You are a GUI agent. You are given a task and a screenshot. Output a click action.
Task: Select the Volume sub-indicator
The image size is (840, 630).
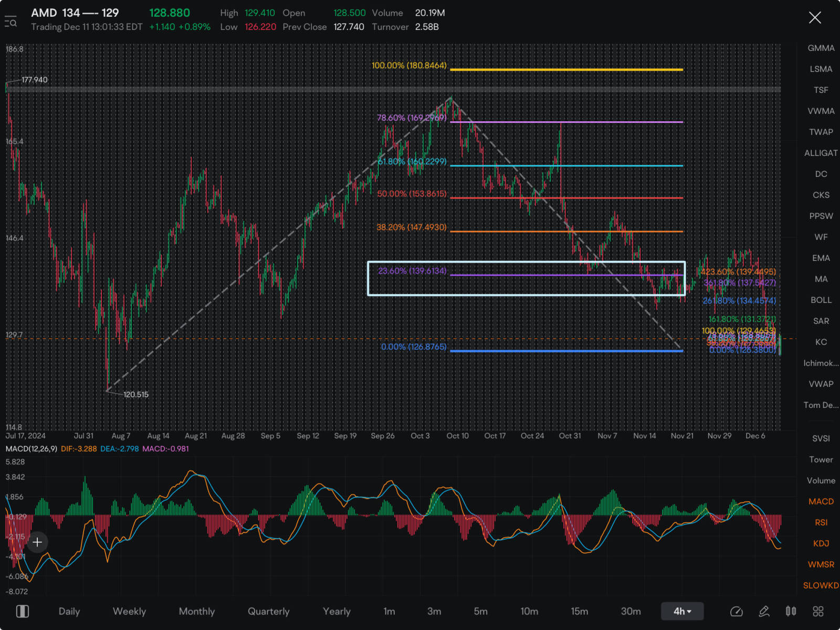(x=821, y=480)
